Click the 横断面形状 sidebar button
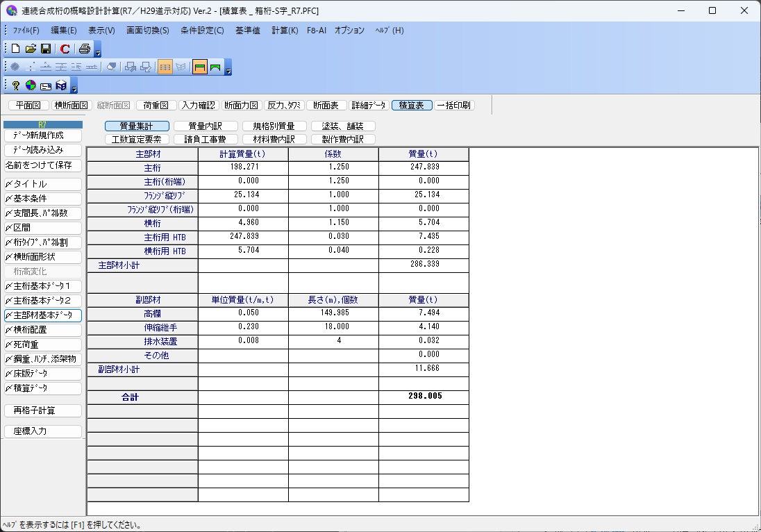761x532 pixels. pyautogui.click(x=43, y=257)
